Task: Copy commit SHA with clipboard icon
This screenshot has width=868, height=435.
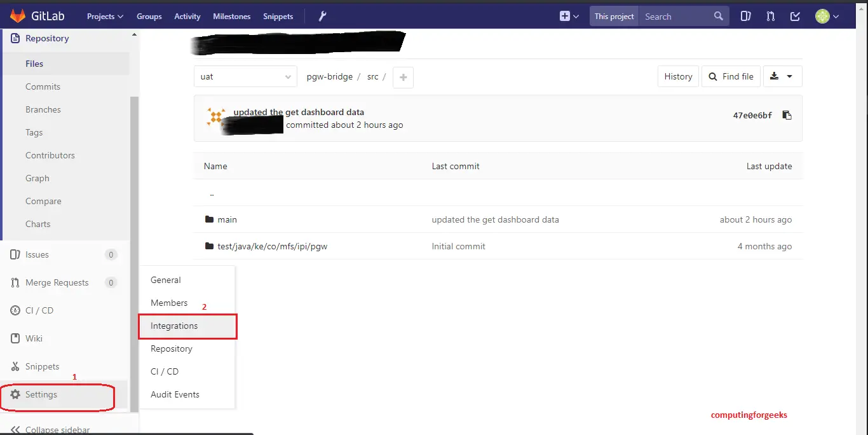Action: click(x=787, y=115)
